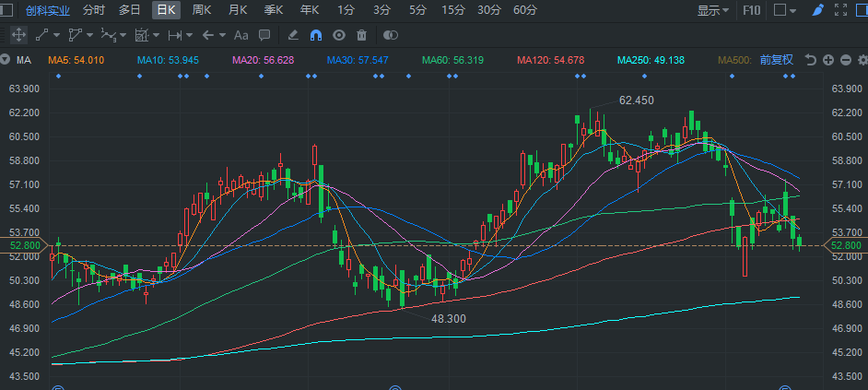This screenshot has width=868, height=390.
Task: Expand the range tool dropdown arrow
Action: tap(189, 35)
